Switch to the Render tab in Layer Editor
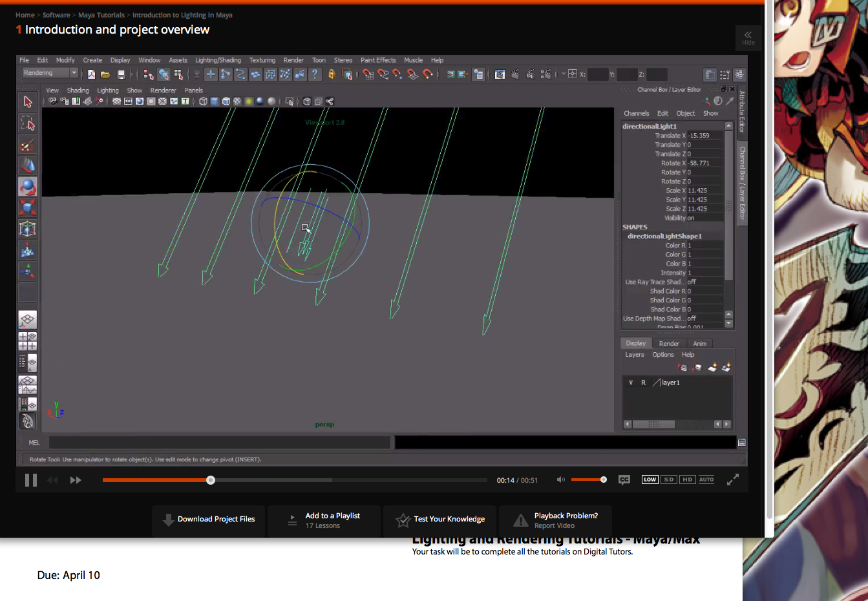 tap(669, 343)
